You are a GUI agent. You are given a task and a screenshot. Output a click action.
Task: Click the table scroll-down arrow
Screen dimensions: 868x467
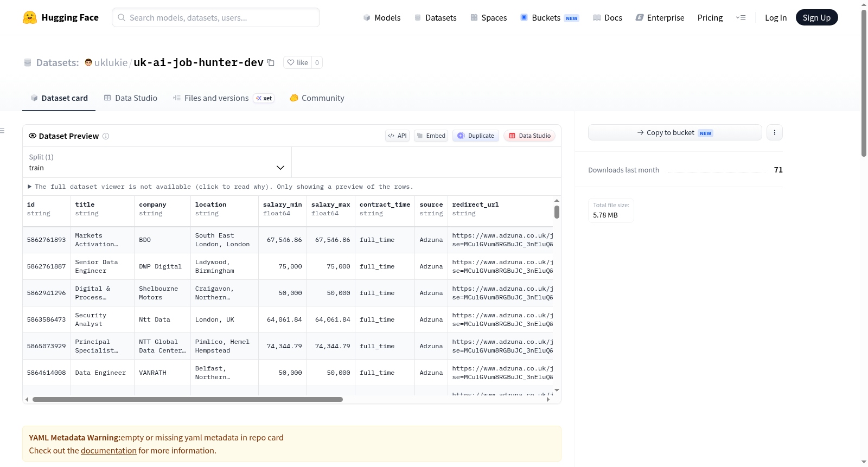click(557, 391)
